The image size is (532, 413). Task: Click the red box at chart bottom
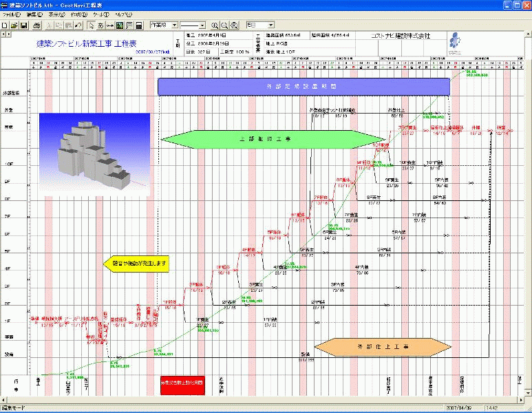[181, 384]
